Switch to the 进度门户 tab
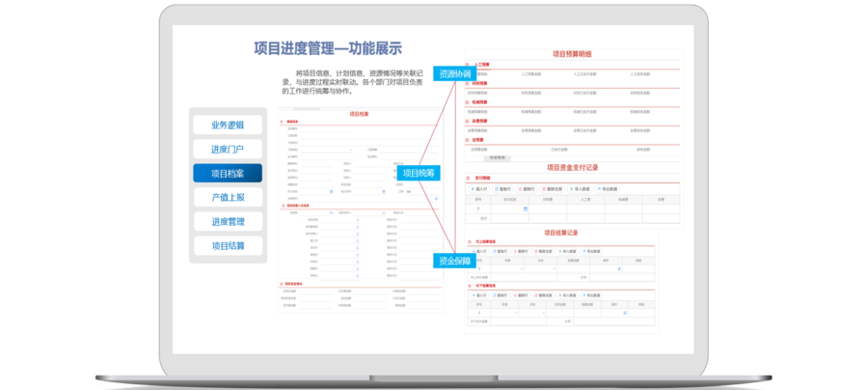The height and width of the screenshot is (390, 868). 226,149
